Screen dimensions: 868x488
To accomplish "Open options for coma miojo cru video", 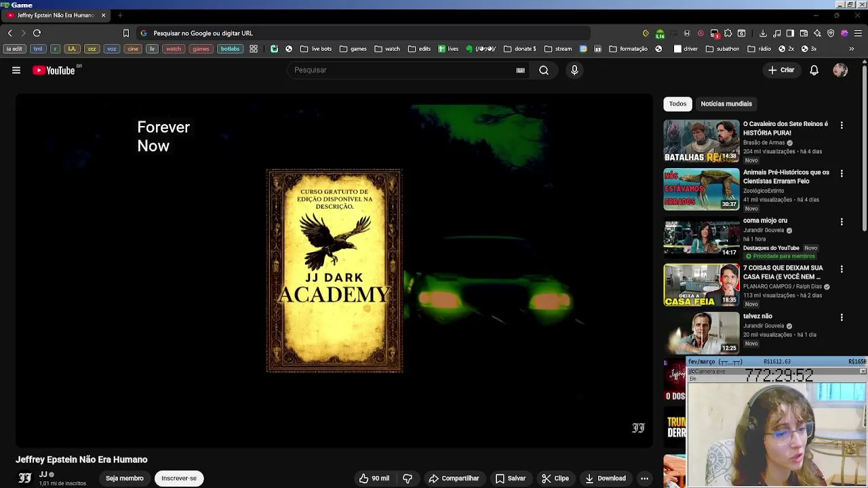I will (842, 222).
